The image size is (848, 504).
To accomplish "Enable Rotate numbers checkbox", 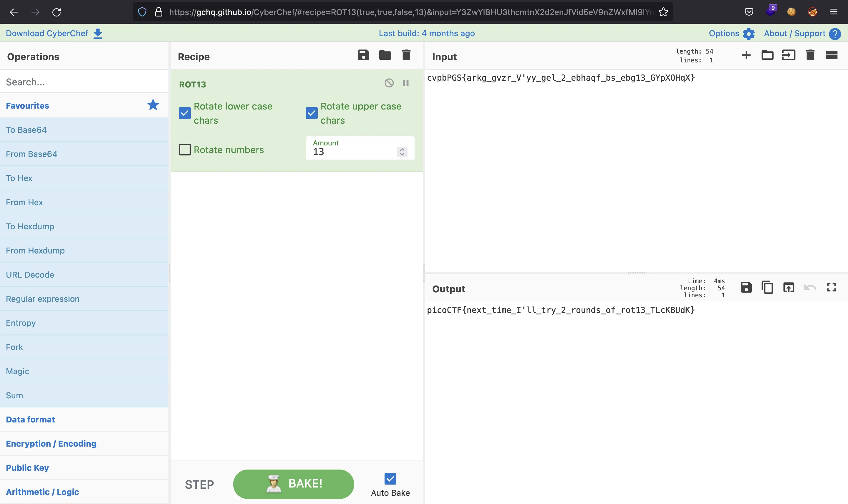I will tap(185, 150).
